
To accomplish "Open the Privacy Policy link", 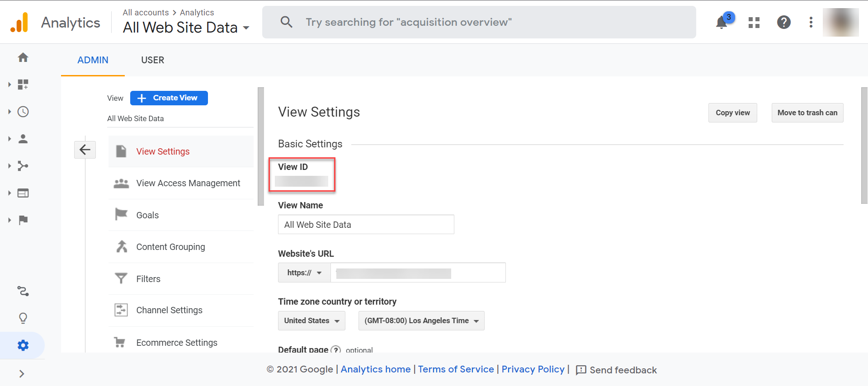I will pos(533,369).
